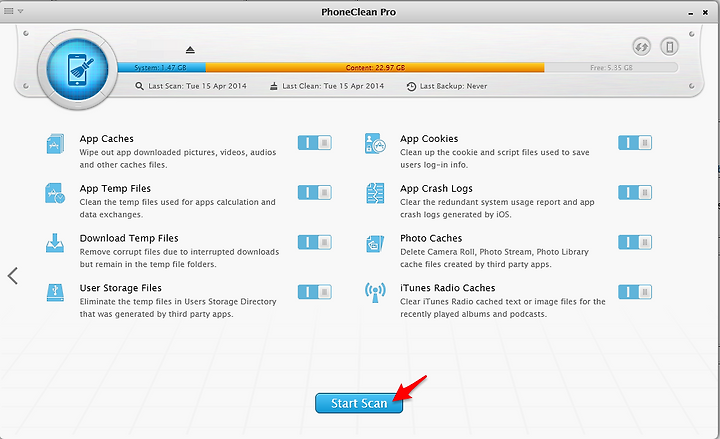Screen dimensions: 720x439
Task: Click the Download Temp Files tray icon
Action: tap(55, 243)
